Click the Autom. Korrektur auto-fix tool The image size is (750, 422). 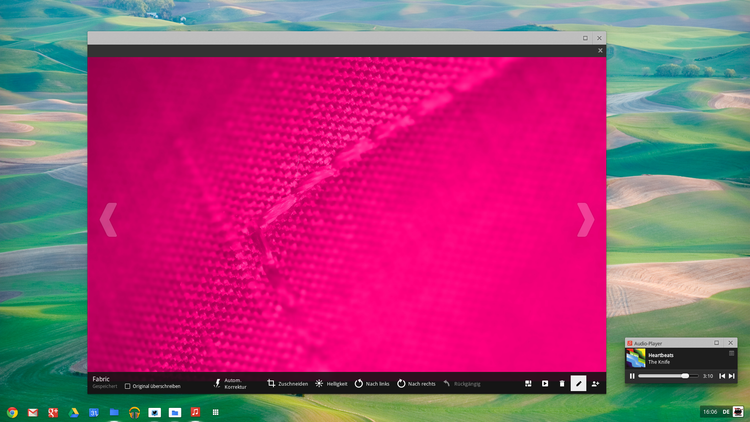tap(229, 383)
